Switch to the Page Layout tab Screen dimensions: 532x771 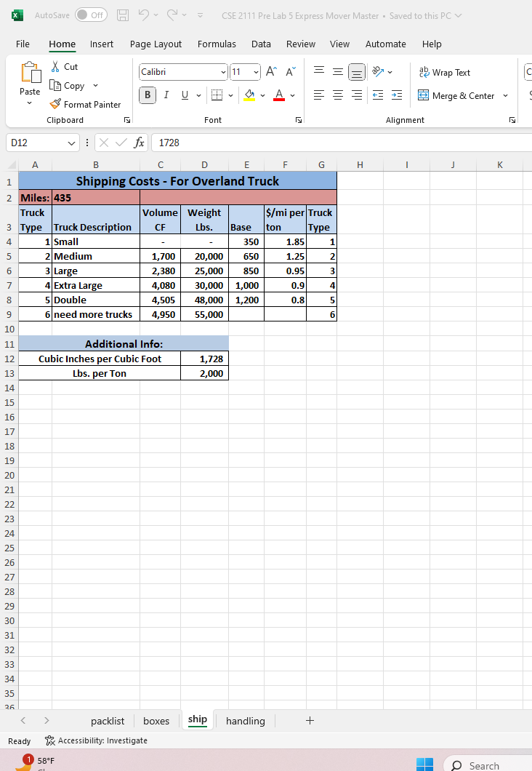click(x=156, y=44)
